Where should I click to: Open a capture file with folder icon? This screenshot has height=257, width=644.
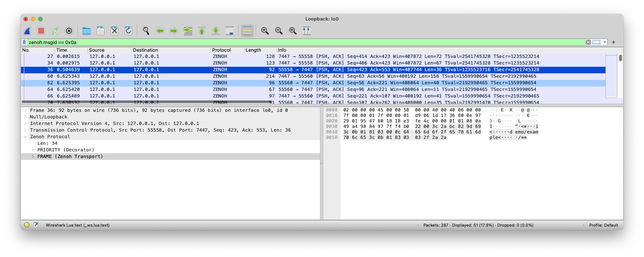coord(87,31)
